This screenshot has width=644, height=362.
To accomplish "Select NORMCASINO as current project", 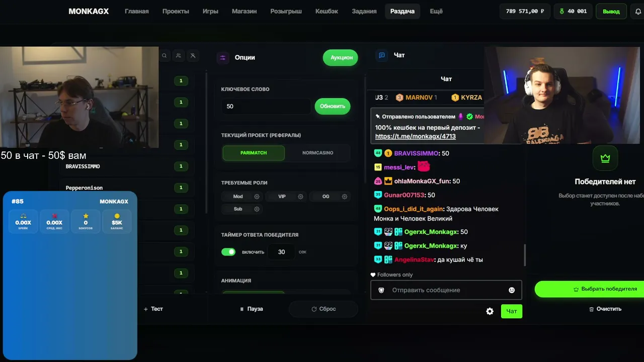I will [x=317, y=153].
